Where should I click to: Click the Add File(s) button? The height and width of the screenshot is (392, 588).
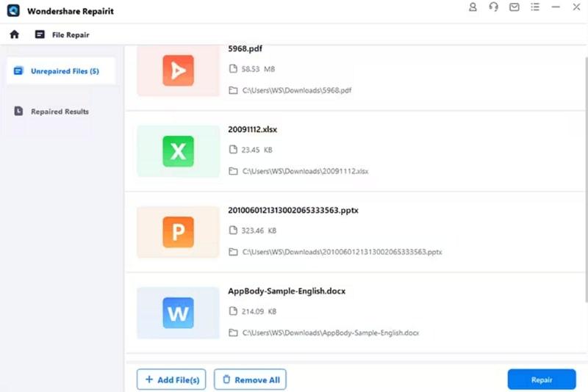[171, 380]
